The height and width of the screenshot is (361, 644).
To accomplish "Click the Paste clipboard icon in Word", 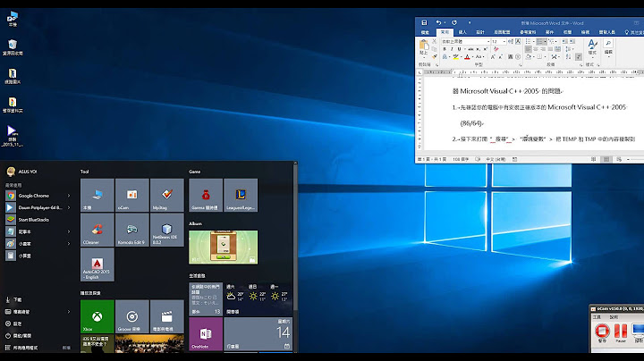I will point(424,45).
